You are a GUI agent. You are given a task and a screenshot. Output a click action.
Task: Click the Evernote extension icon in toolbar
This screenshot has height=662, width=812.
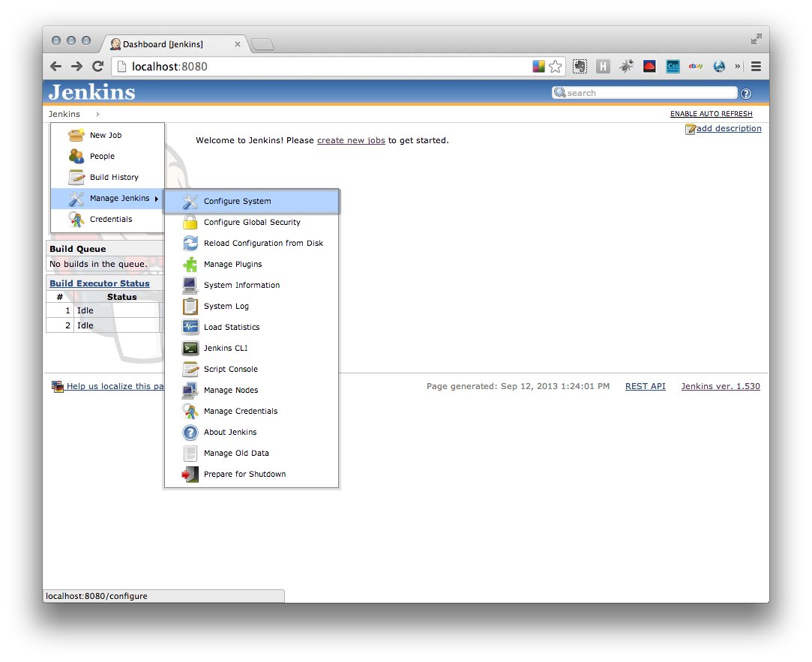tap(580, 66)
